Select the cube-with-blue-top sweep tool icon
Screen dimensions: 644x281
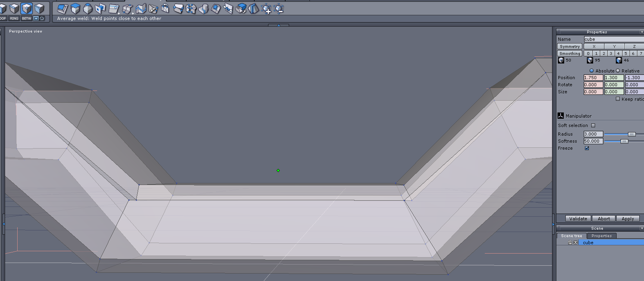pos(75,8)
